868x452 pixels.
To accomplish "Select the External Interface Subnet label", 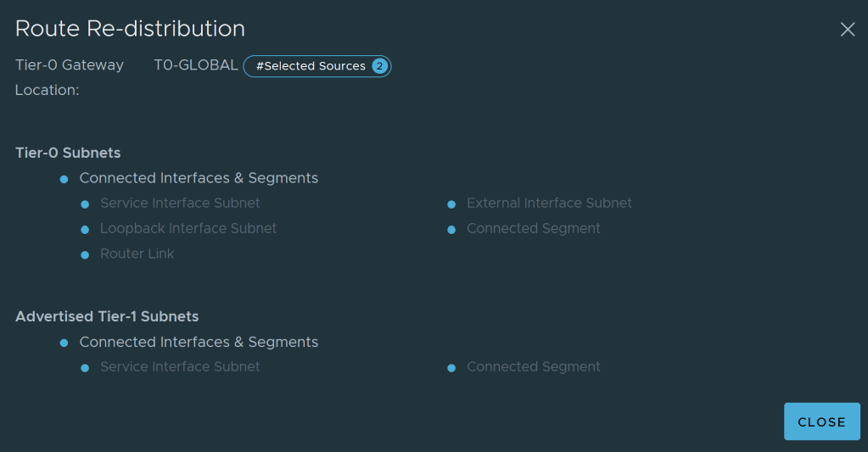I will 549,204.
